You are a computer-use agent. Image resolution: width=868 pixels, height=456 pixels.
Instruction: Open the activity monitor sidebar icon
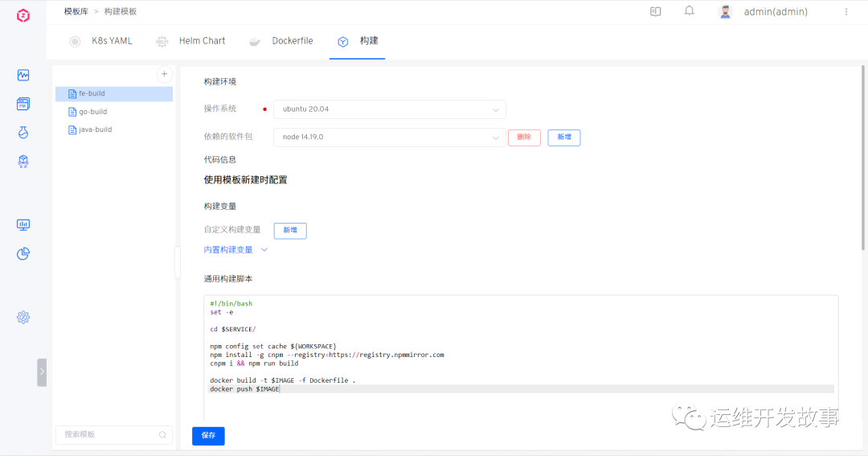click(x=23, y=75)
